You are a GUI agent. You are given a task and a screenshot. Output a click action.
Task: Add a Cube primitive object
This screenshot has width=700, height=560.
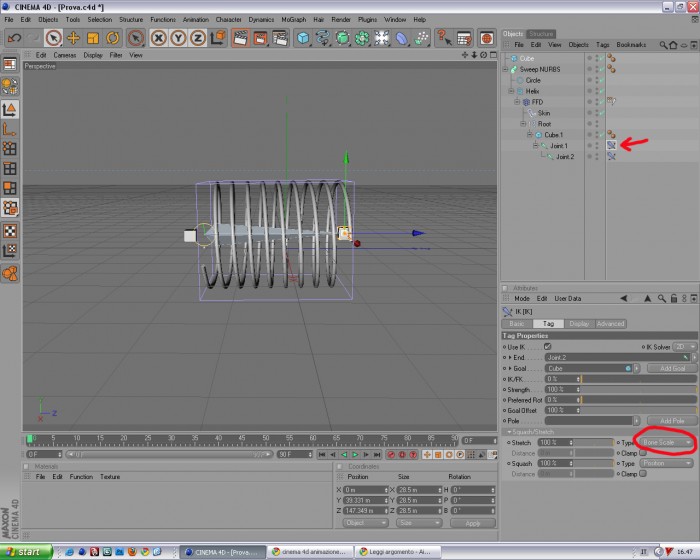click(x=303, y=38)
